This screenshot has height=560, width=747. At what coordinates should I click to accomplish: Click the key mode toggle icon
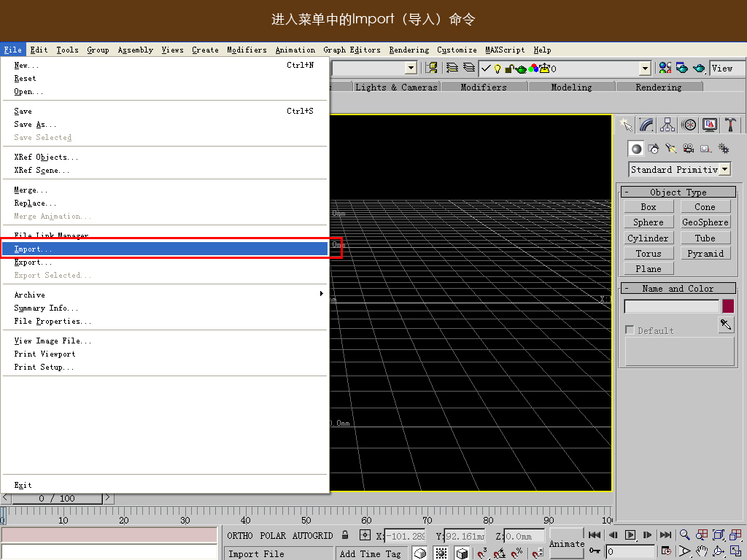(x=595, y=551)
